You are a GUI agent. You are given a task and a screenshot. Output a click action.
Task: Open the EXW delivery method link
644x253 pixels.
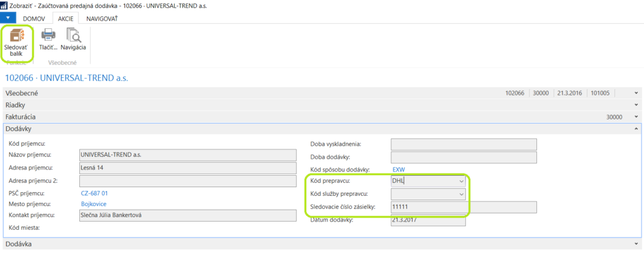click(x=399, y=170)
